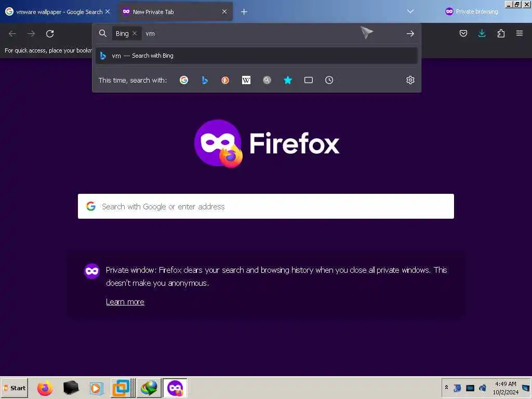Open the Firefox application menu

[520, 33]
